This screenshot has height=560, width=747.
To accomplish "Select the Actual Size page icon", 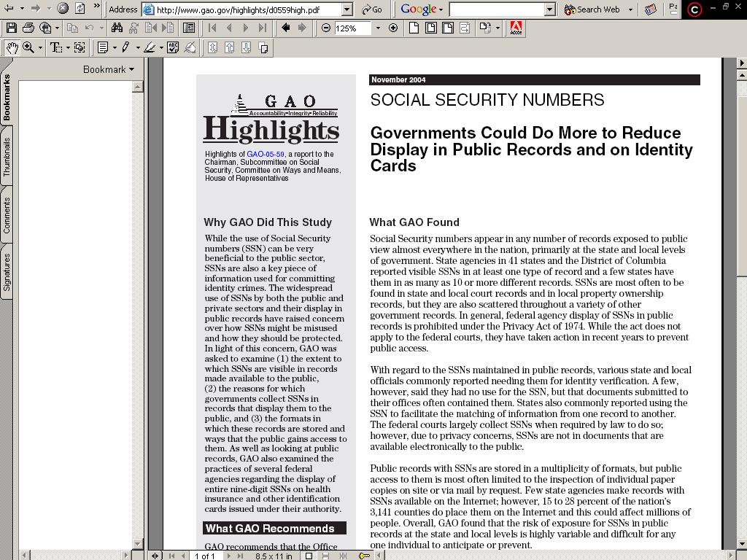I will click(x=414, y=28).
